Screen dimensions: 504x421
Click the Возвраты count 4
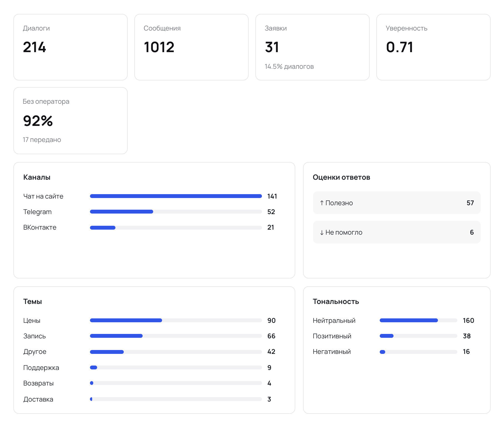(x=269, y=383)
